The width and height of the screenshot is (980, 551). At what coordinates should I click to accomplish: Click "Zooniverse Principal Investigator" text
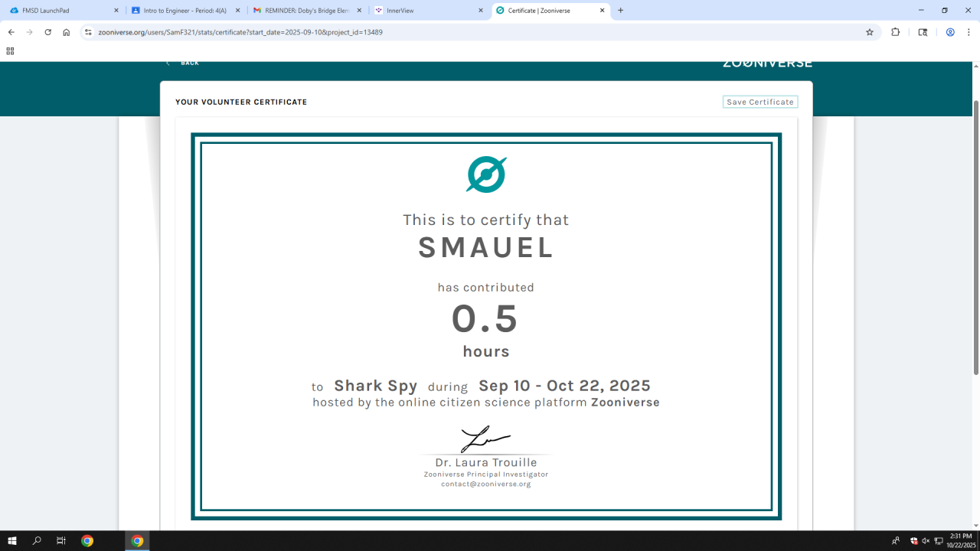point(486,474)
